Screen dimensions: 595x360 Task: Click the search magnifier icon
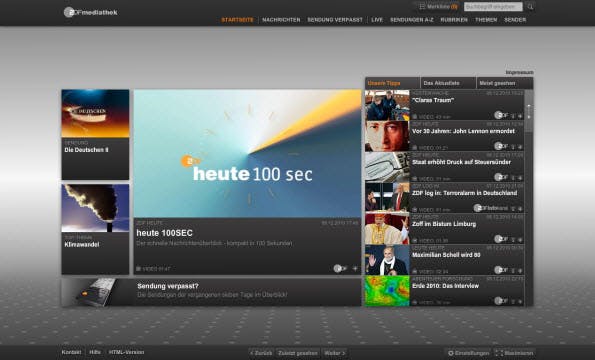coord(530,6)
